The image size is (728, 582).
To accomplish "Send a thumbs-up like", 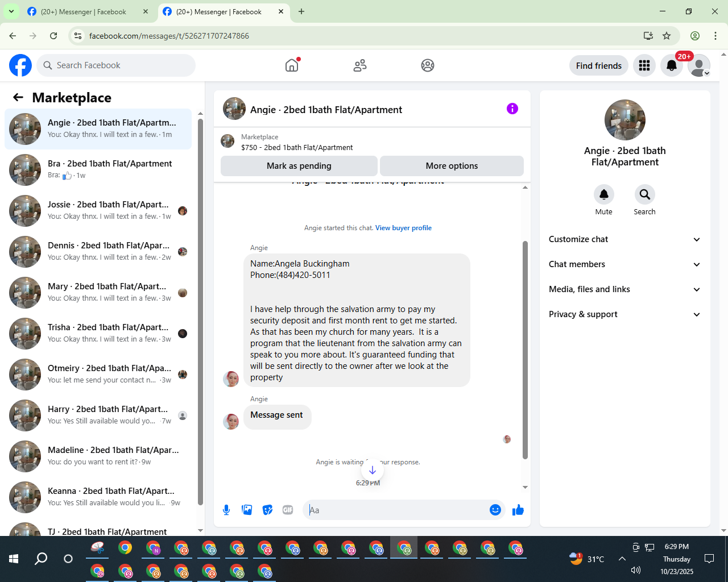I will click(x=518, y=510).
